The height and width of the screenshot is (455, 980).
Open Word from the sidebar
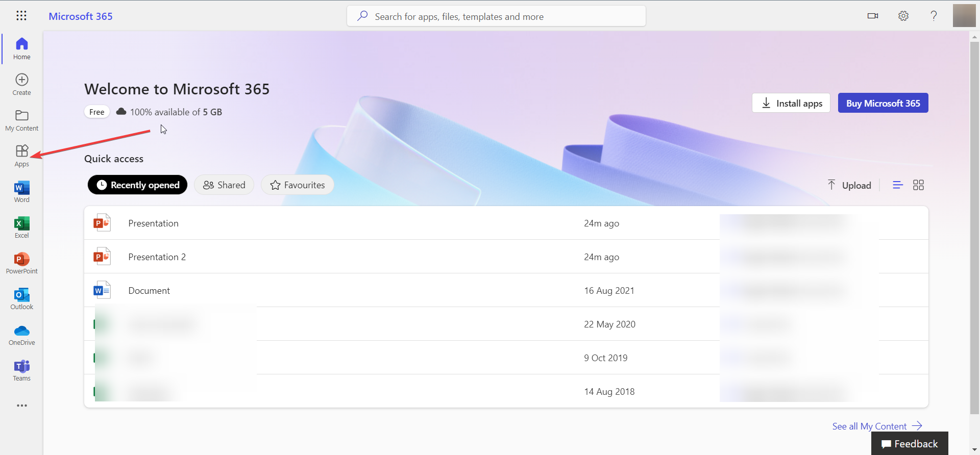pyautogui.click(x=22, y=191)
